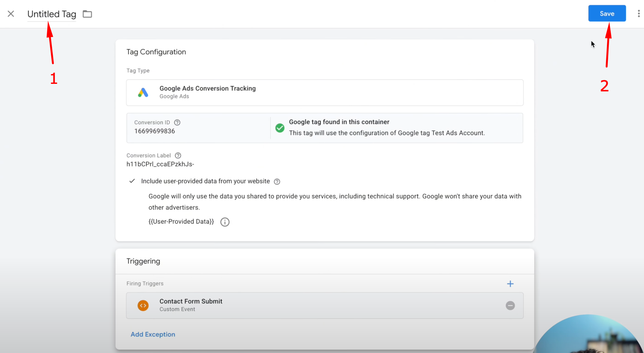Close the tag editor with X icon
Viewport: 644px width, 353px height.
coord(11,14)
